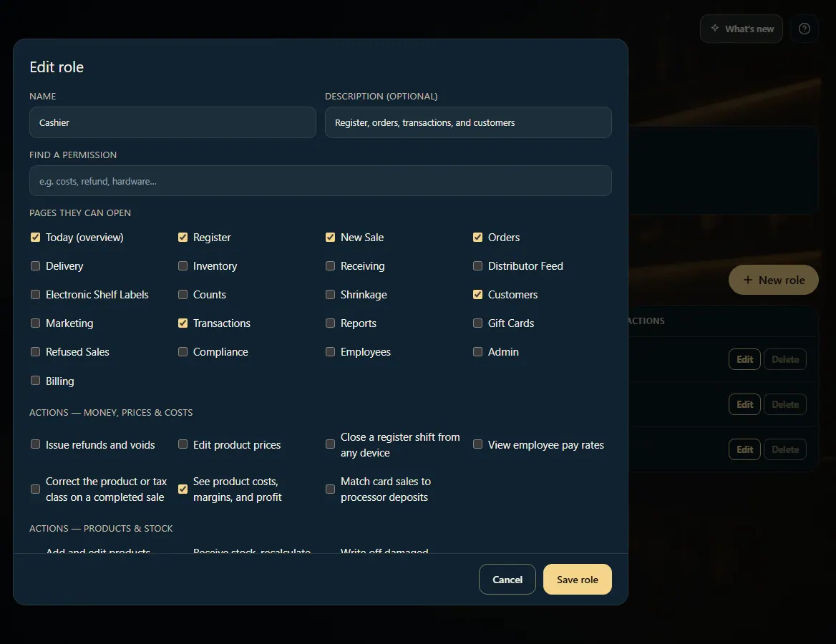Click the Actions — Money, Prices & Costs heading
The height and width of the screenshot is (644, 836).
pyautogui.click(x=111, y=413)
